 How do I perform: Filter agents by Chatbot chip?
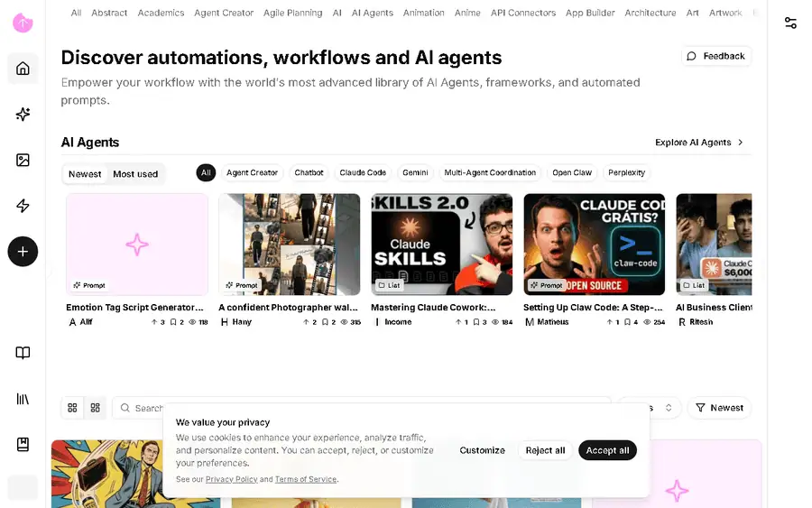pyautogui.click(x=309, y=172)
